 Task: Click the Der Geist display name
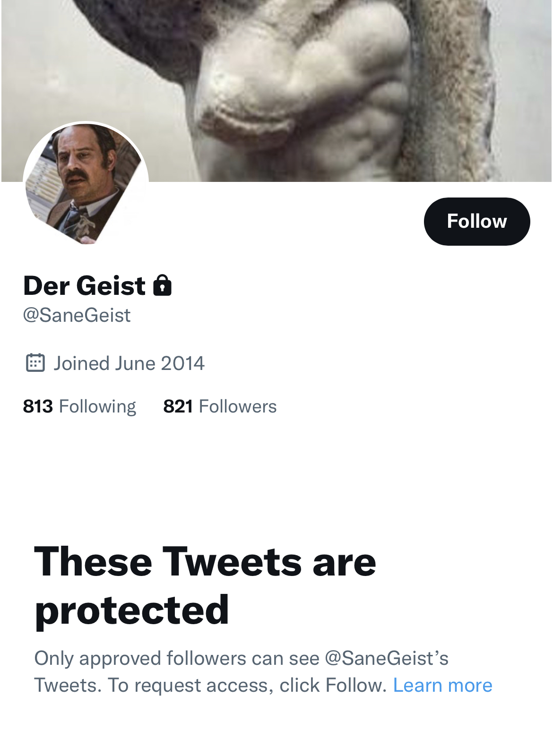(x=84, y=285)
